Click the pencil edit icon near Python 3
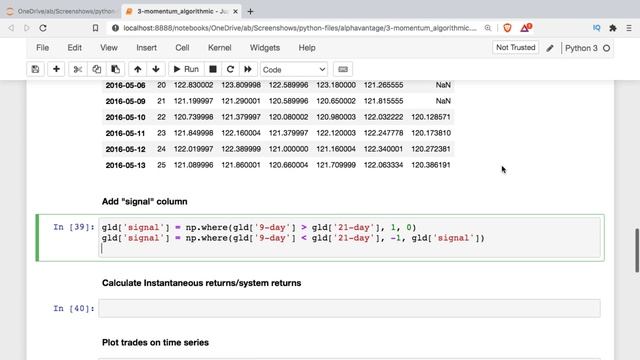Viewport: 640px width, 360px height. [x=550, y=48]
